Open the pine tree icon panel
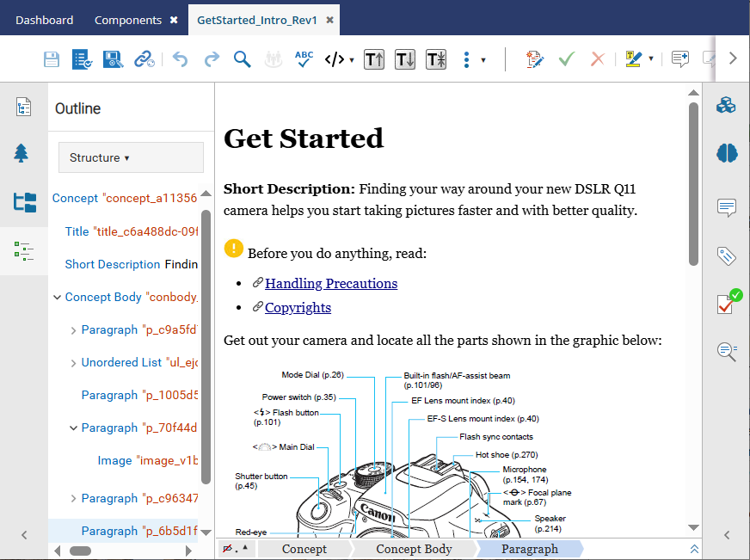 (x=21, y=153)
